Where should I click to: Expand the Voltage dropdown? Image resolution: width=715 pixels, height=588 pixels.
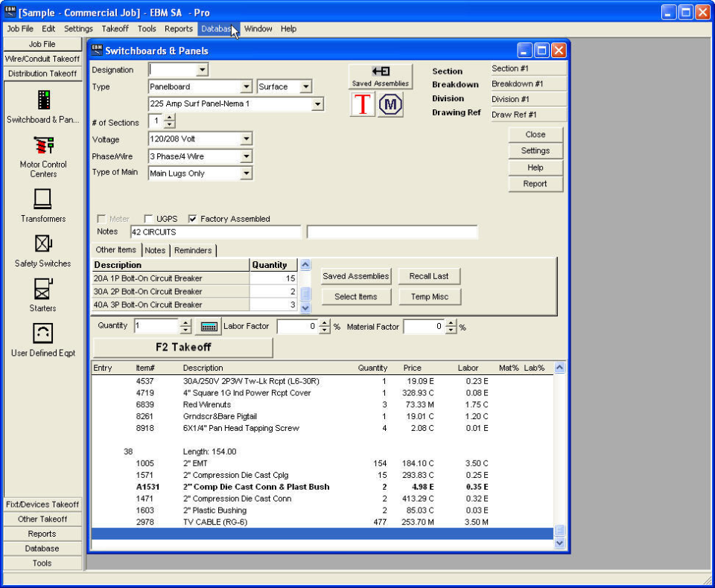[x=247, y=138]
